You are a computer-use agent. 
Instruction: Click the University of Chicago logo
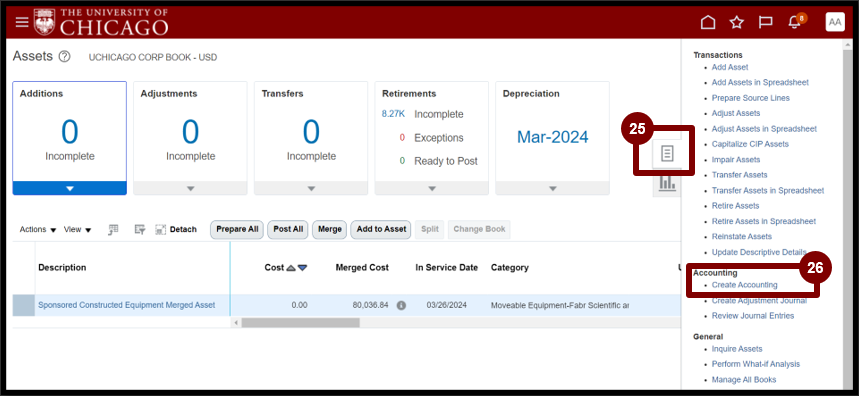click(100, 22)
